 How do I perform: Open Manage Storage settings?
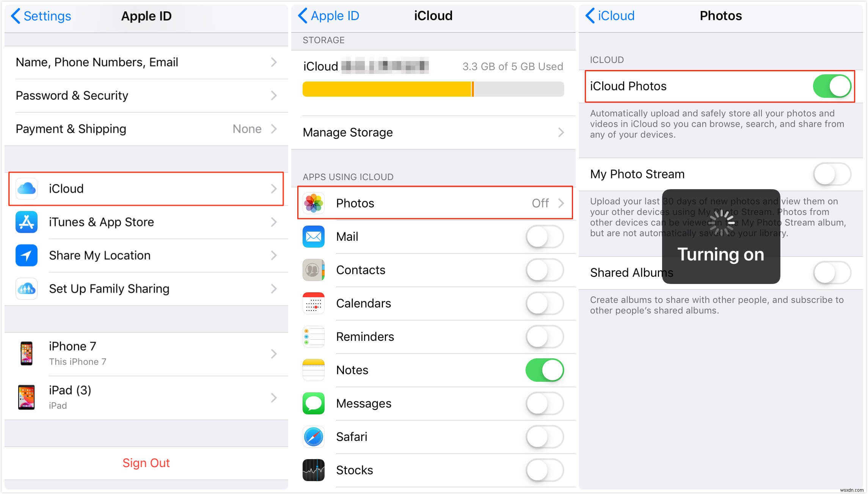pyautogui.click(x=432, y=131)
